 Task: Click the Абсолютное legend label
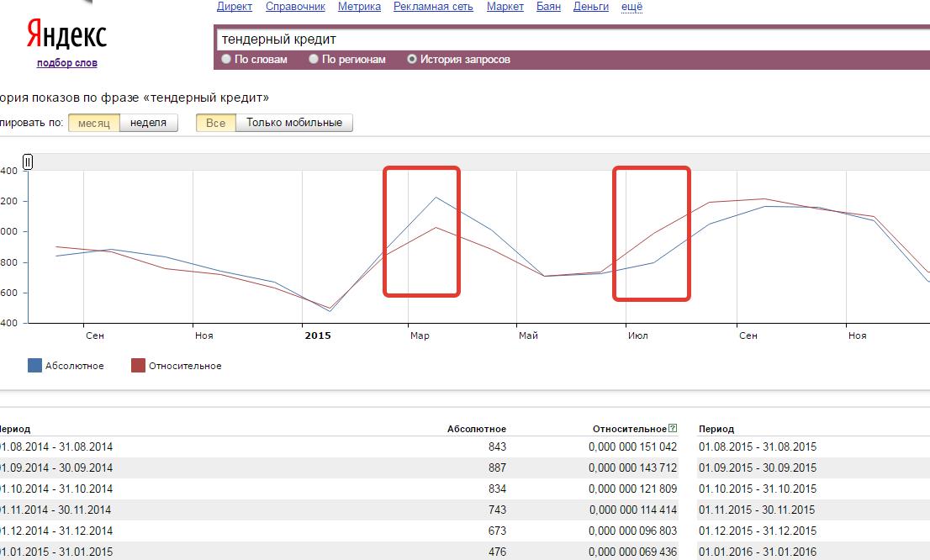point(75,366)
